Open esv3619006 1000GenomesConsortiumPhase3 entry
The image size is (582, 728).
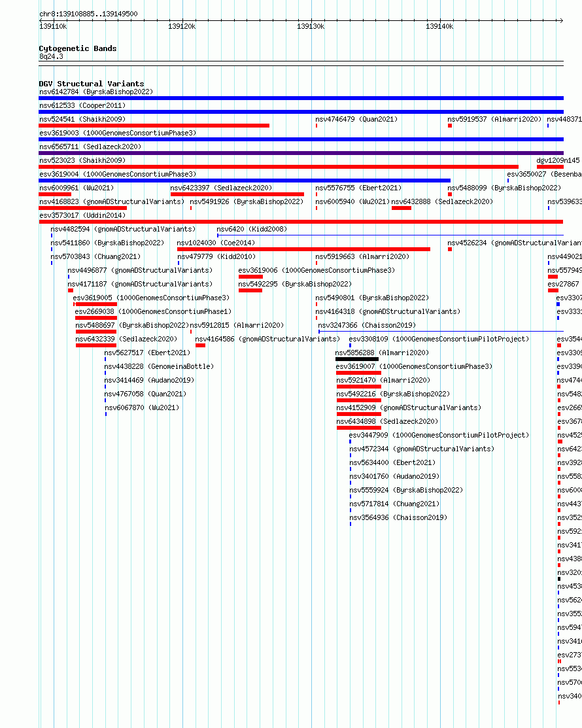[x=317, y=270]
